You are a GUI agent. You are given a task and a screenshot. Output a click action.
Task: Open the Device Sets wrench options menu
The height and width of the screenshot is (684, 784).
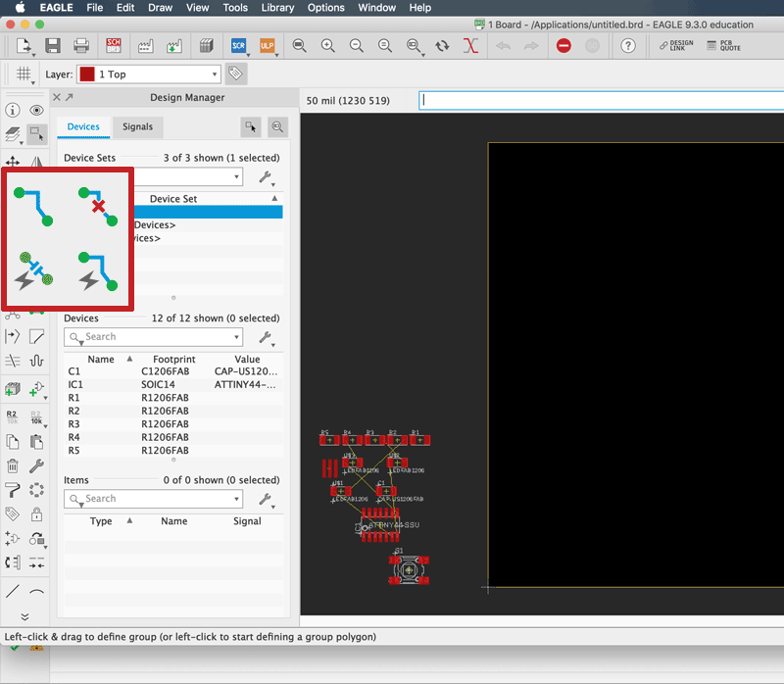point(266,177)
